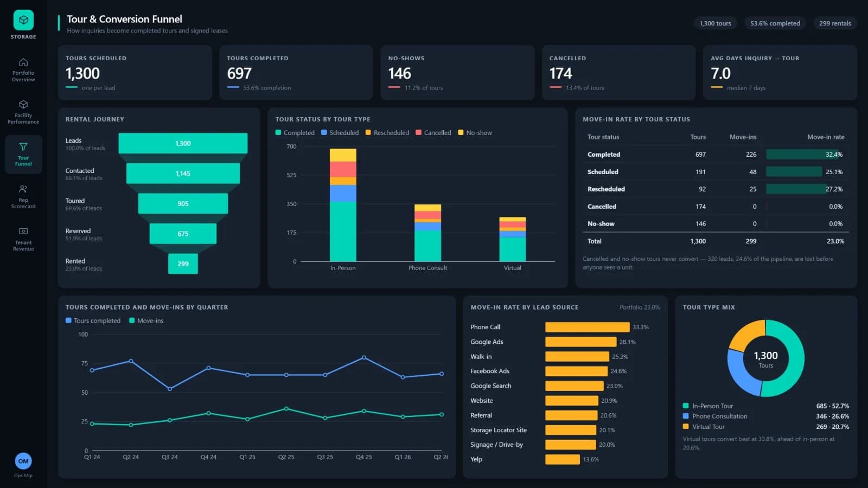
Task: Toggle the Move-ins legend swatch
Action: [132, 320]
